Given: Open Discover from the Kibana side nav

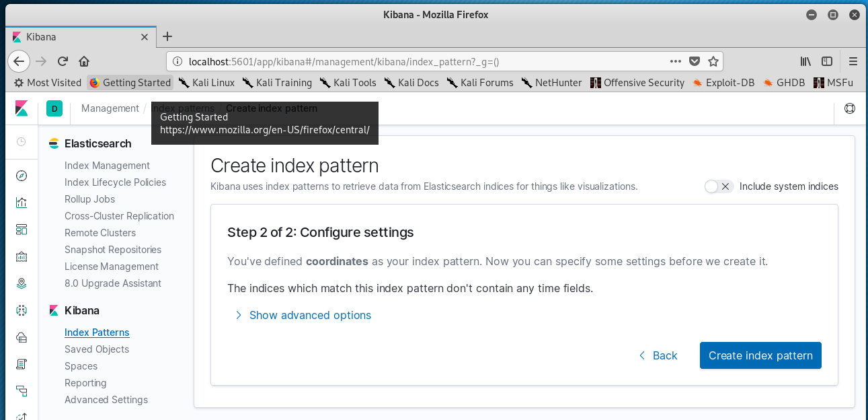Looking at the screenshot, I should (x=22, y=176).
